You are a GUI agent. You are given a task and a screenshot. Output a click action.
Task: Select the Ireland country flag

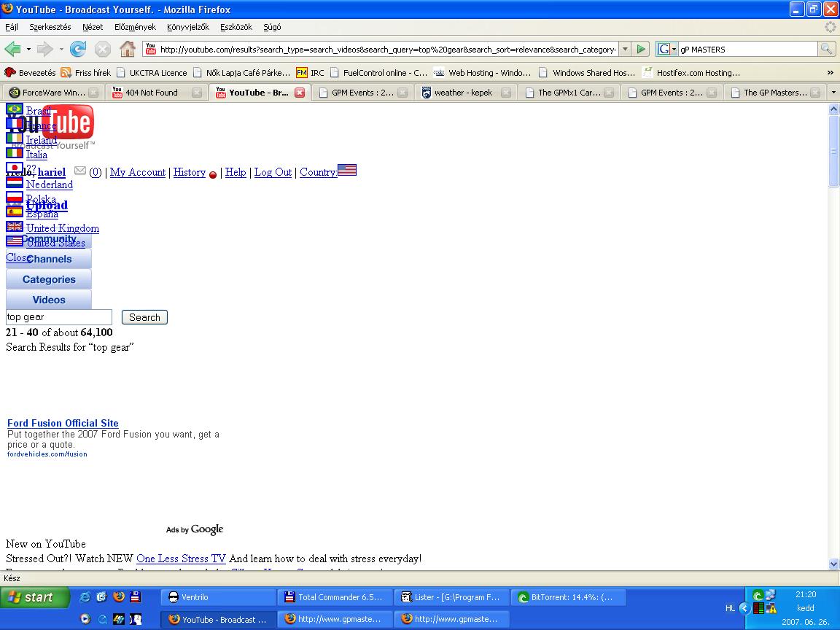15,139
